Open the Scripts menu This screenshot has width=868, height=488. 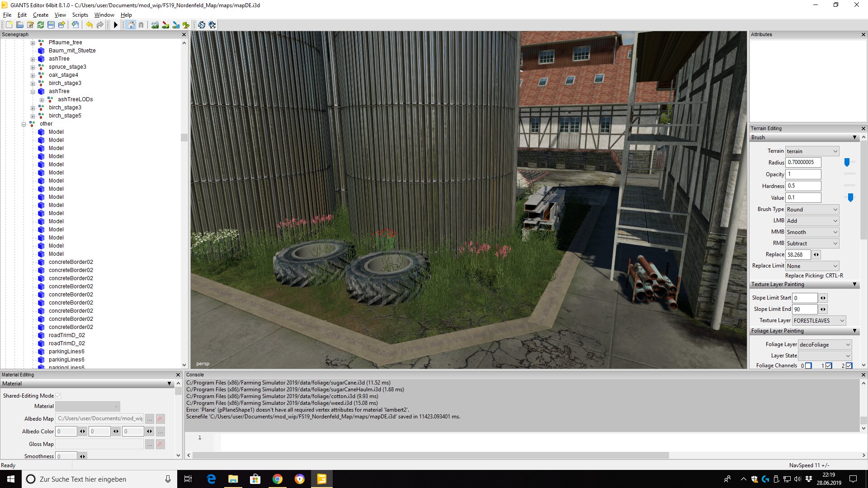(80, 15)
